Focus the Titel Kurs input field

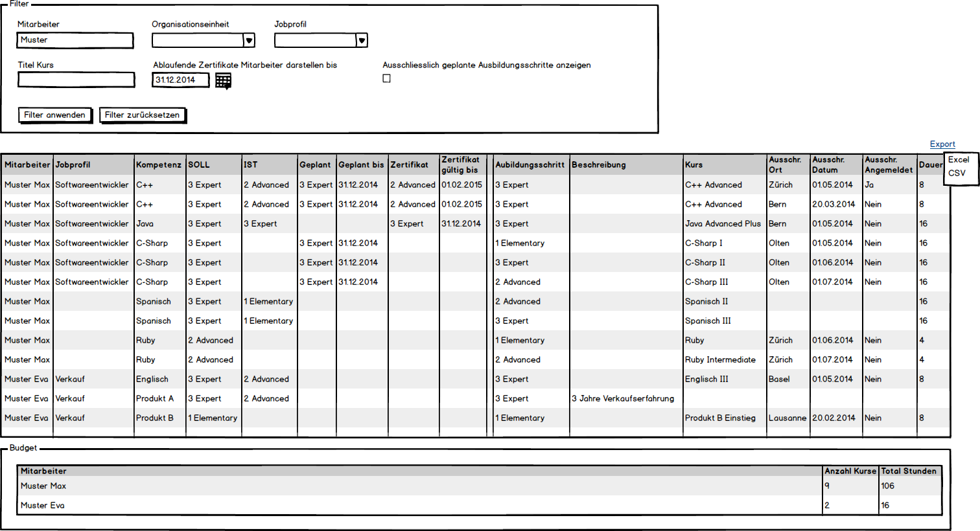76,80
